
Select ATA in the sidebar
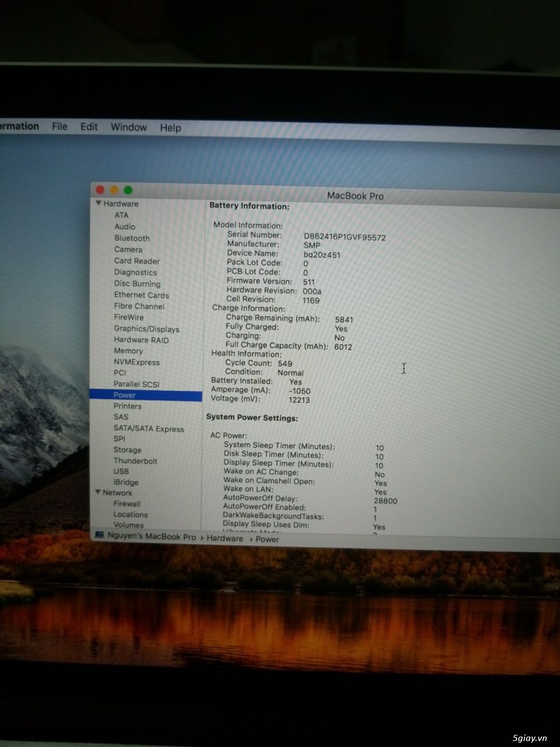click(121, 215)
